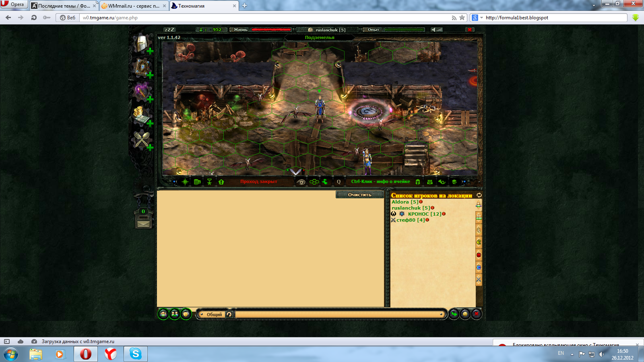Reload the page in Opera
Image resolution: width=644 pixels, height=362 pixels.
point(34,18)
